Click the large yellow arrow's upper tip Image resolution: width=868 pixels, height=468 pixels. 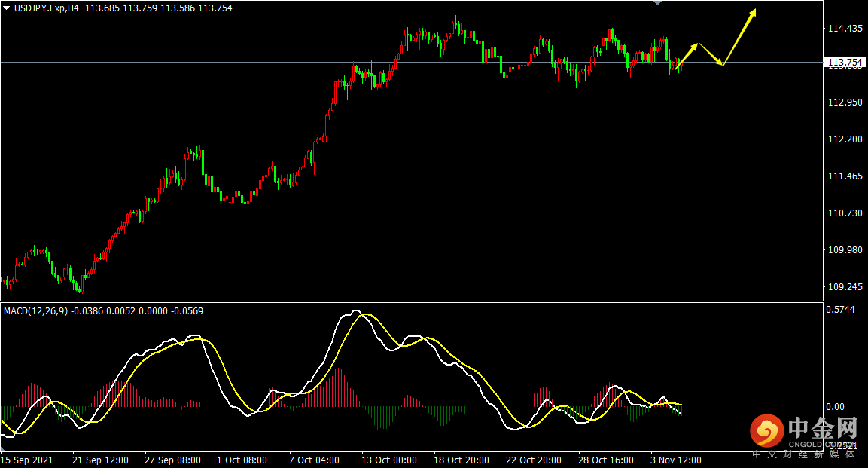coord(754,11)
